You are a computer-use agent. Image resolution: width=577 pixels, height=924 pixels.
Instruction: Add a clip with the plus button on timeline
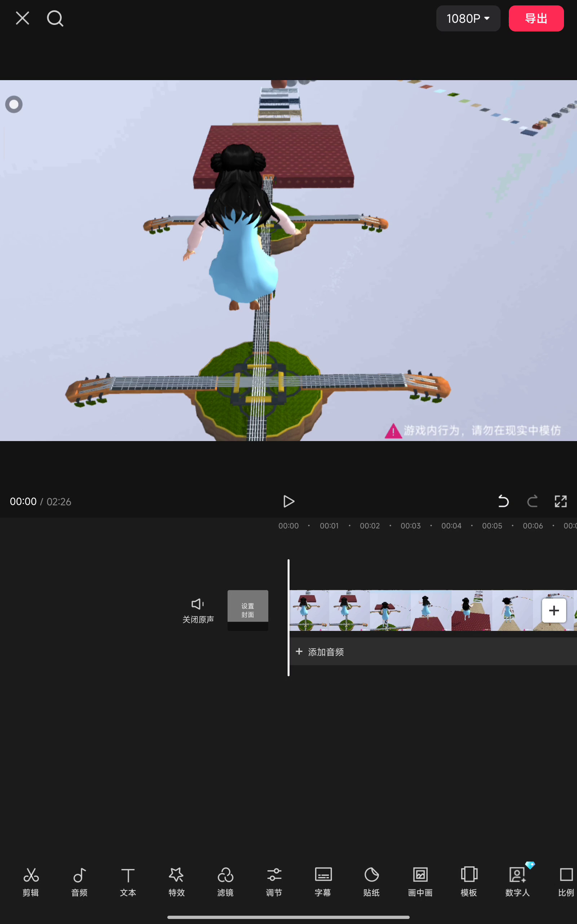coord(554,610)
